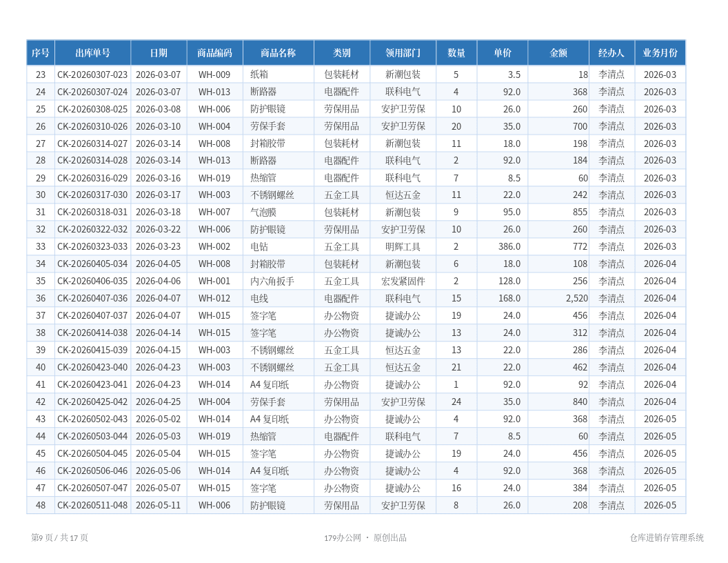The image size is (728, 563).
Task: Select order number CK-20260407-036
Action: pyautogui.click(x=92, y=298)
